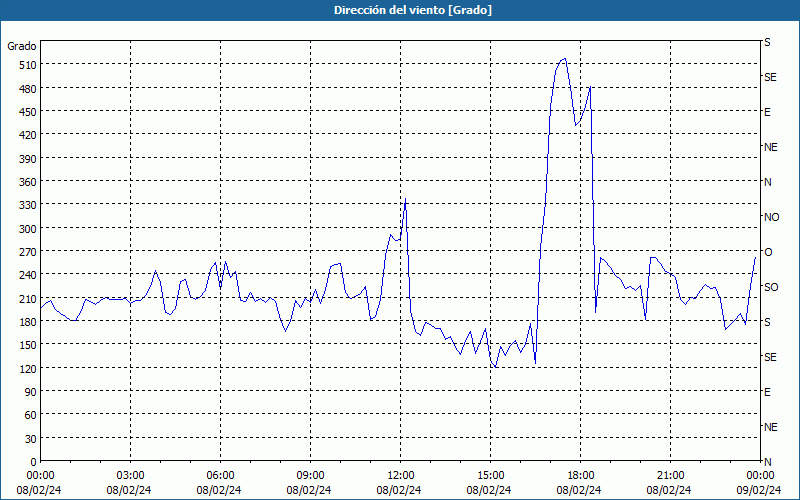The width and height of the screenshot is (800, 500).
Task: Click the 'E' compass label beside 450
Action: click(767, 112)
